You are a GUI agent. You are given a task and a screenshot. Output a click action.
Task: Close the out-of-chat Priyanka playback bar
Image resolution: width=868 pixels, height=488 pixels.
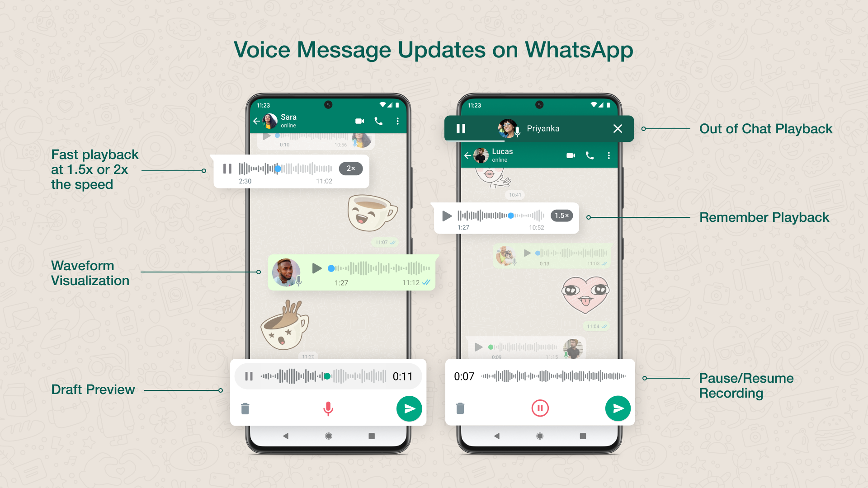[x=618, y=129]
